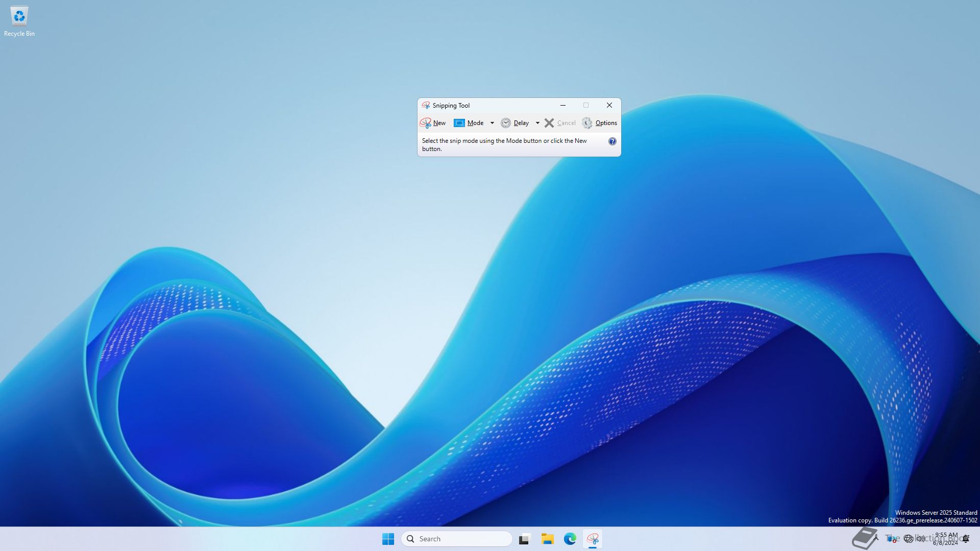
Task: Open the network globe tray icon
Action: tap(908, 539)
